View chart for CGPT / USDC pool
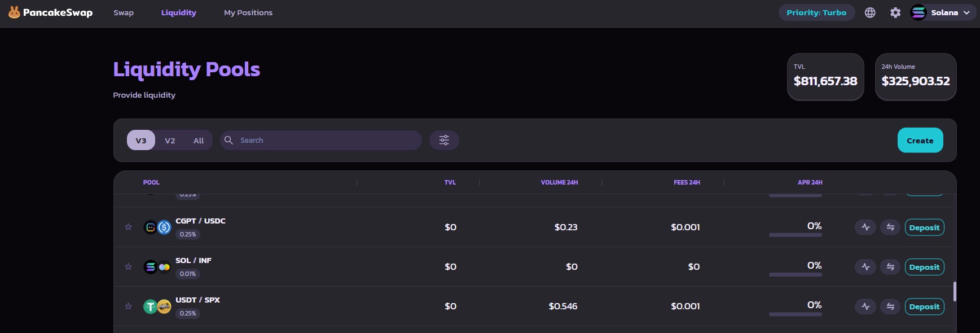 [x=865, y=227]
